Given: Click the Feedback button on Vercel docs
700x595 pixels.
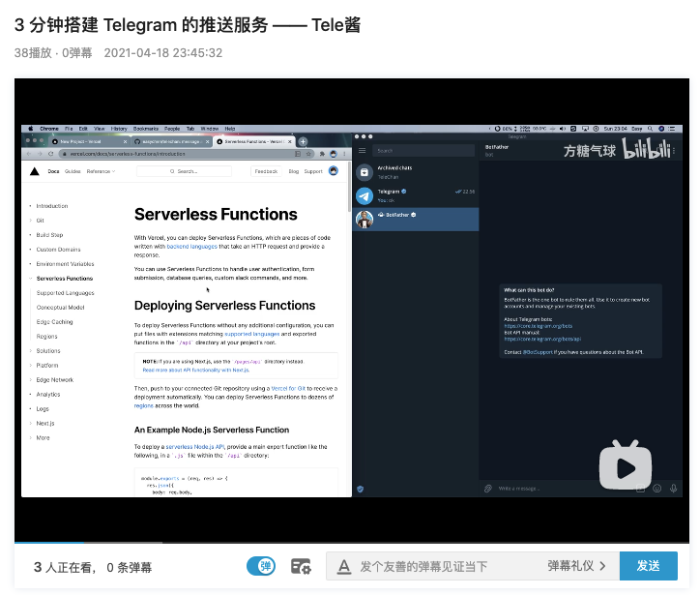Looking at the screenshot, I should tap(266, 171).
